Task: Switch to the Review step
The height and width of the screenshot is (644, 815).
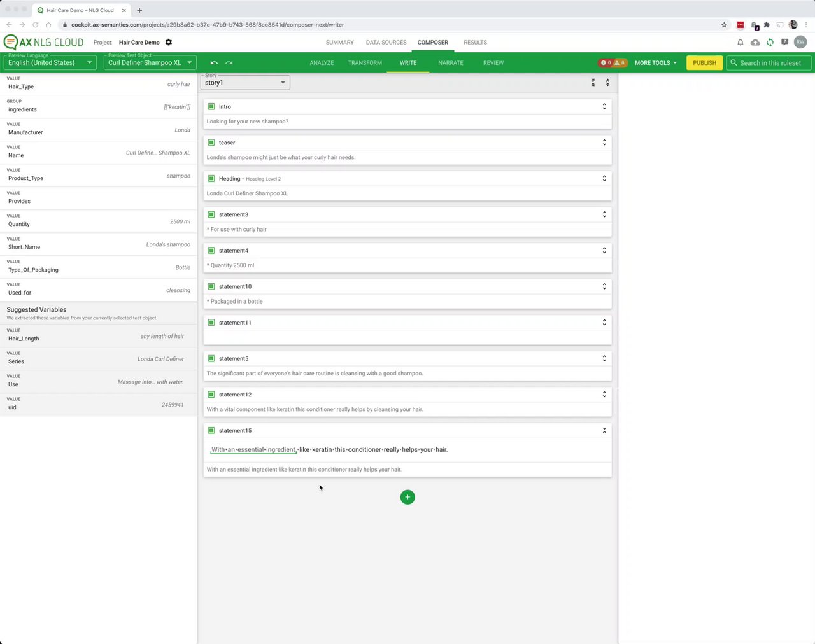Action: 493,63
